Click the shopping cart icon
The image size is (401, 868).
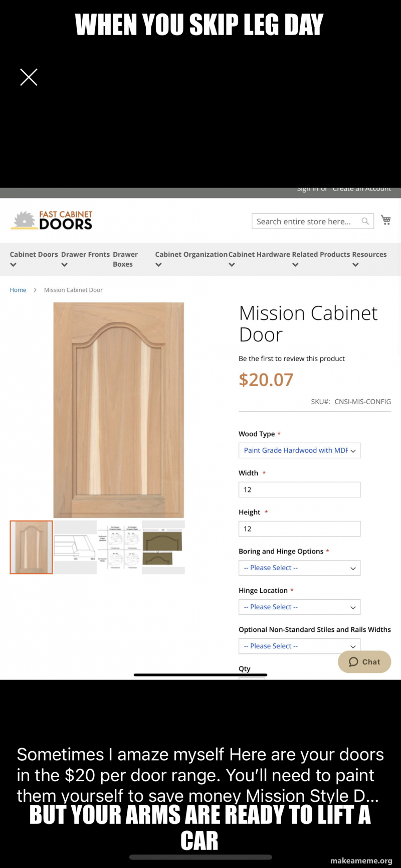pos(386,220)
